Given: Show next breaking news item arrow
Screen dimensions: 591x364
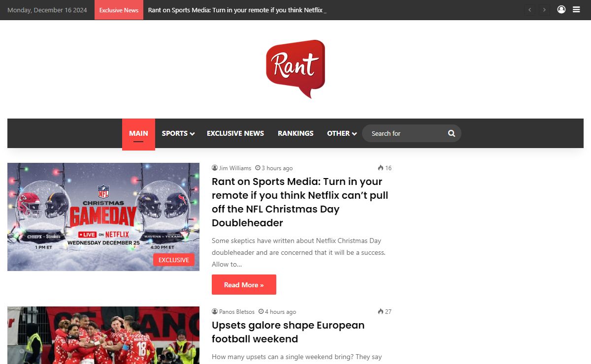Looking at the screenshot, I should [544, 10].
